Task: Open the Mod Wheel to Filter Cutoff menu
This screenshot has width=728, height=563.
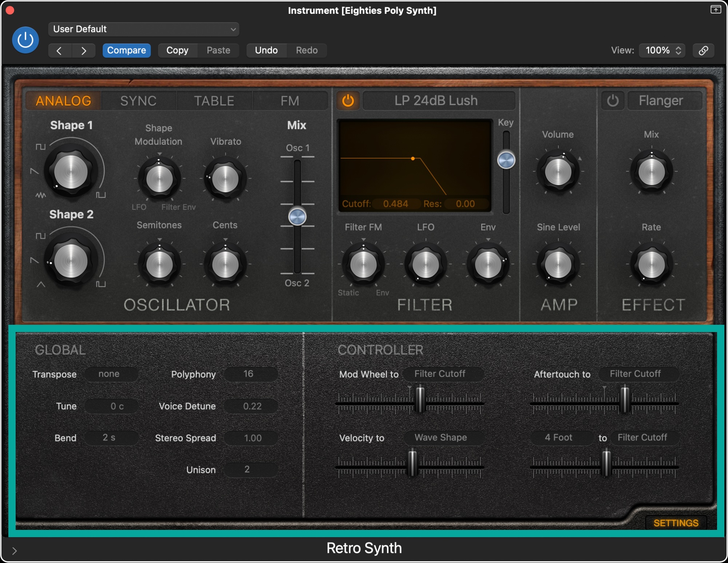Action: pos(443,374)
